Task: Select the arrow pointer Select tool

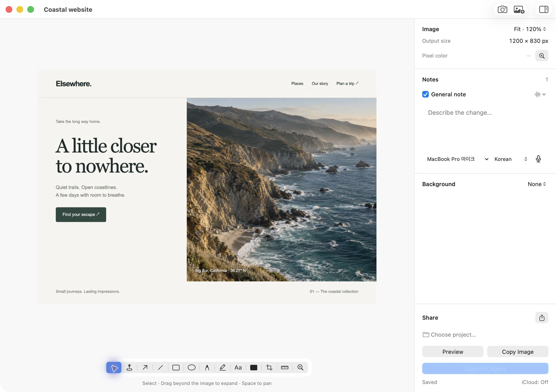Action: 114,367
